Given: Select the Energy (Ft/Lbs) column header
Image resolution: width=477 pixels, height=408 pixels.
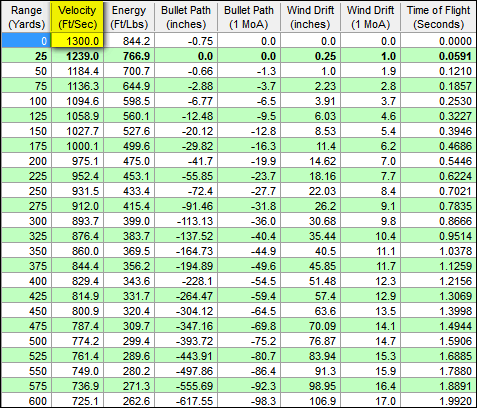Looking at the screenshot, I should 129,17.
